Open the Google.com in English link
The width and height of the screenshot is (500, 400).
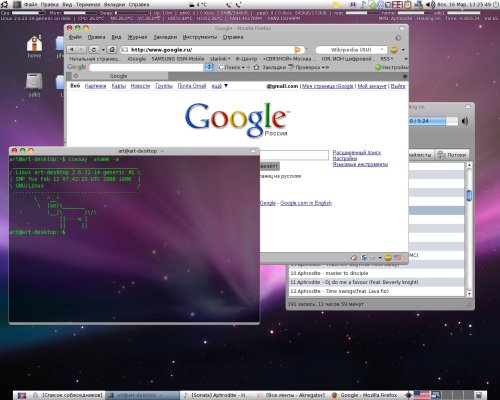point(306,203)
